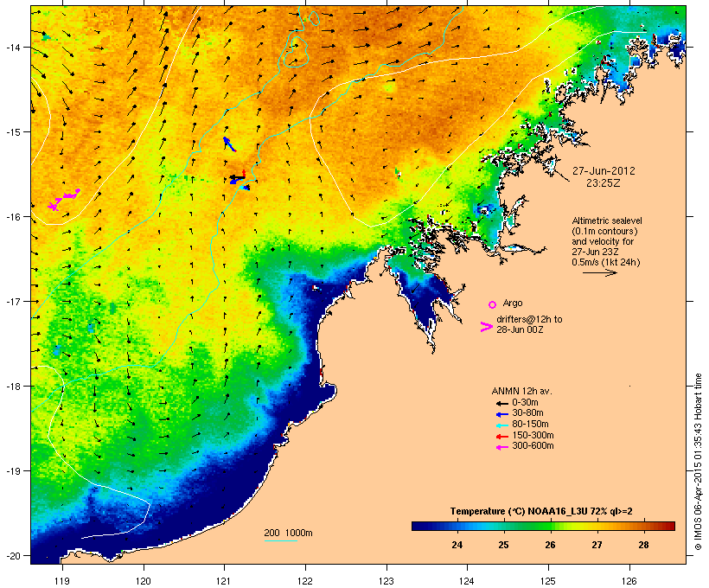Viewport: 709px width, 588px height.
Task: Click the green 26°C section of colorbar
Action: point(545,526)
